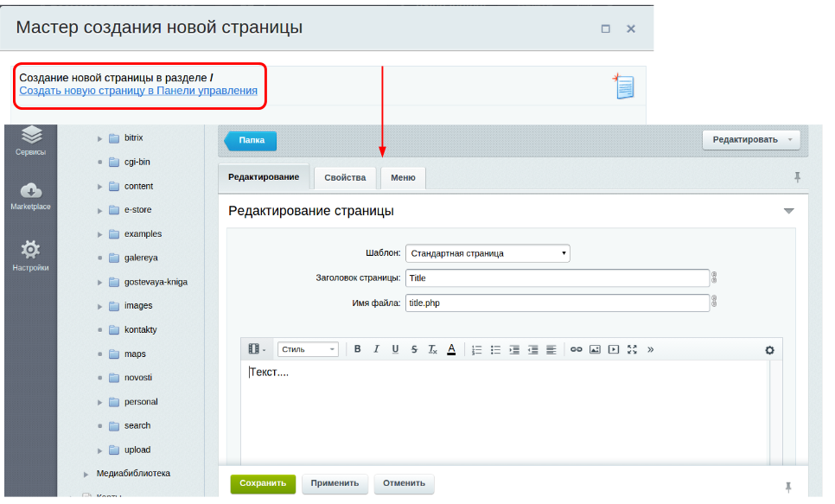Screen dimensions: 835x504
Task: Collapse the Редактирование страницы section
Action: coord(787,211)
